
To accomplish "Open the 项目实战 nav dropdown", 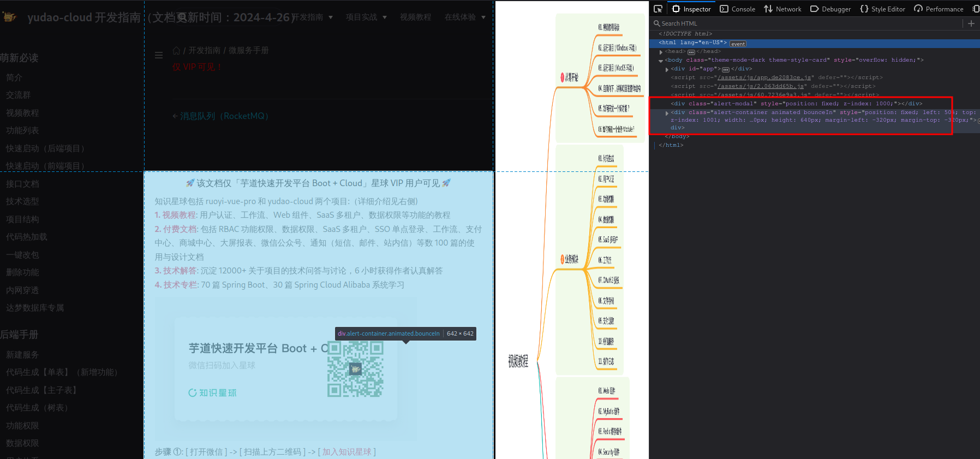I will coord(366,17).
